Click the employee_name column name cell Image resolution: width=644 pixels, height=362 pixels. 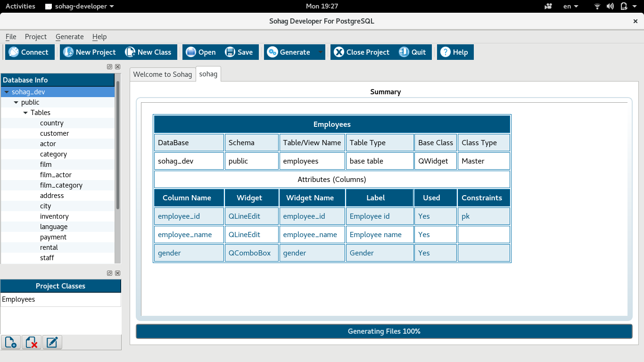pos(189,235)
